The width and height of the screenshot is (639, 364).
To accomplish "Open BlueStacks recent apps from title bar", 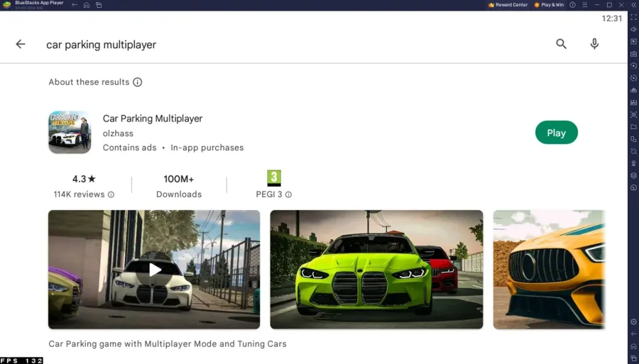I will click(99, 5).
